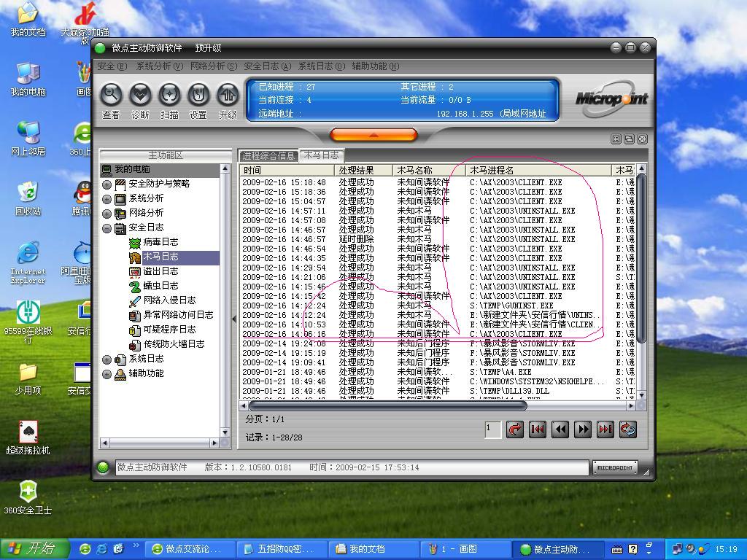Click the 处理结果 column header
This screenshot has width=747, height=560.
[363, 171]
